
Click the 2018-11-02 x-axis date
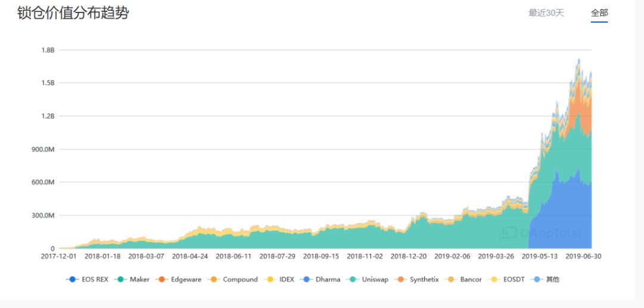365,256
